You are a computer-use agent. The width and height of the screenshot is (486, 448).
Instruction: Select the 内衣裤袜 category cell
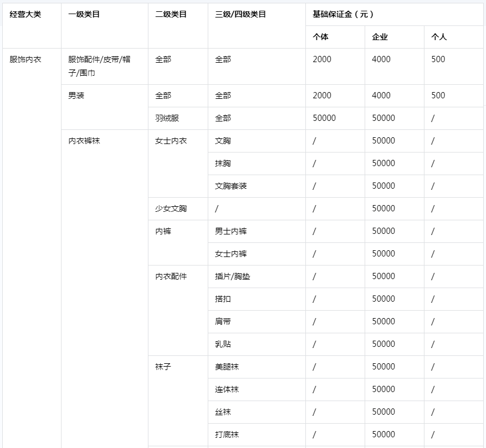tap(84, 141)
